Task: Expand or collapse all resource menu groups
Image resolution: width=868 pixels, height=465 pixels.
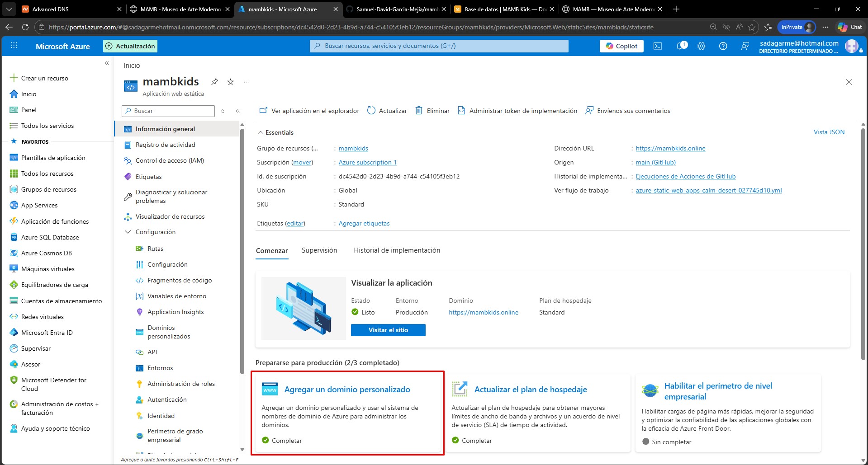Action: pos(223,111)
